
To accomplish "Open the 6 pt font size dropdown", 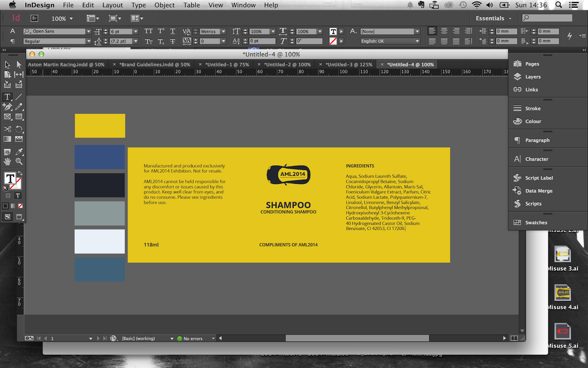I will (x=136, y=32).
